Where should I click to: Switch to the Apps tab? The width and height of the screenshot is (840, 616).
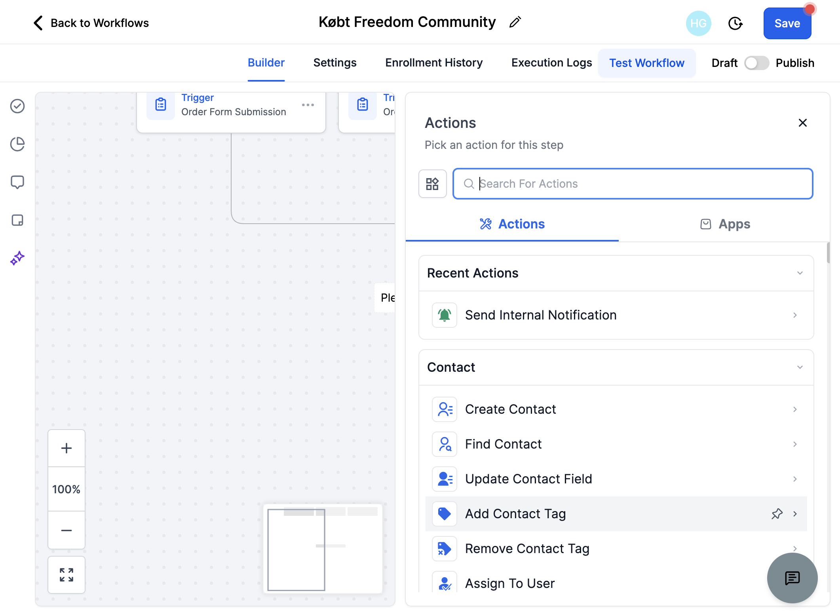coord(724,224)
